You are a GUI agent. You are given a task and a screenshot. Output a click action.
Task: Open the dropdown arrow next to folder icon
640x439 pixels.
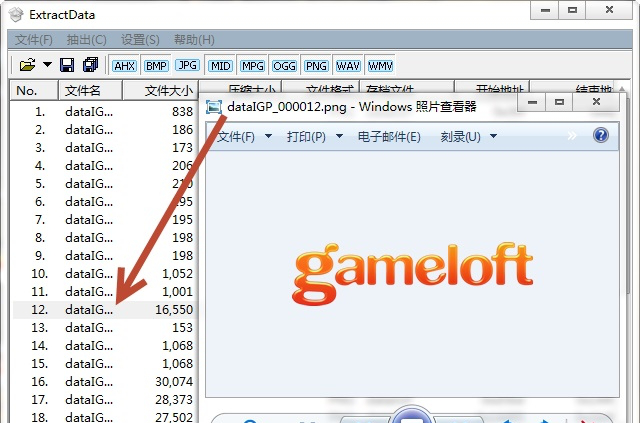pyautogui.click(x=47, y=64)
